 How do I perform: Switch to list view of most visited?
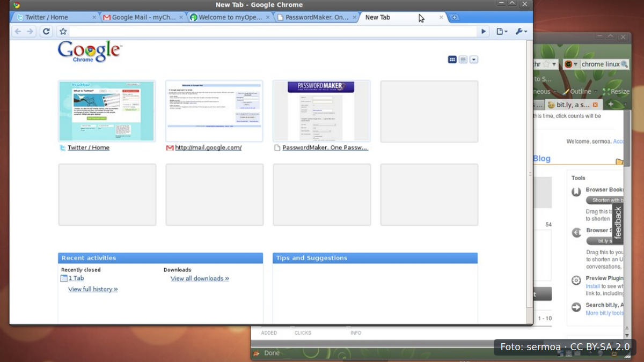pos(463,60)
